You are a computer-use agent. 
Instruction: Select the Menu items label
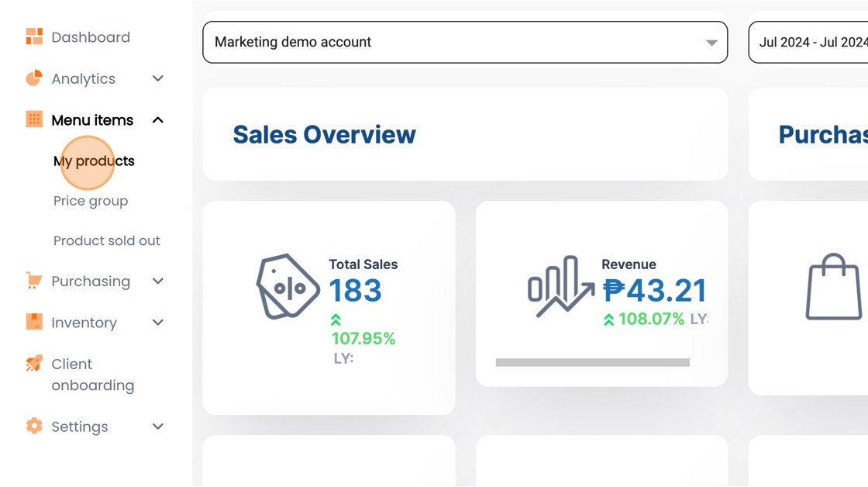92,120
